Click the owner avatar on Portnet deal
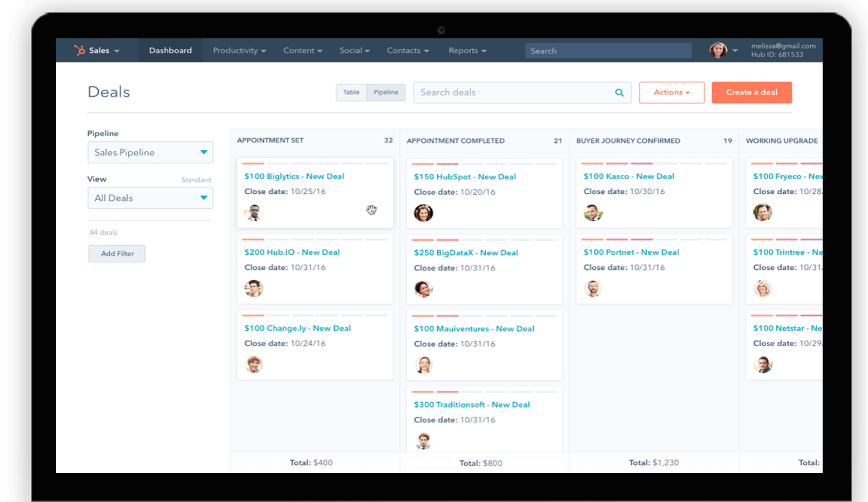This screenshot has height=502, width=868. click(x=593, y=289)
